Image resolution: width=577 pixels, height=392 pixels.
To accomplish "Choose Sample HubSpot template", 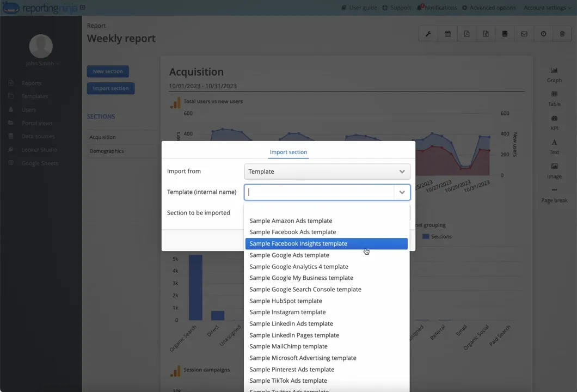I will point(327,301).
